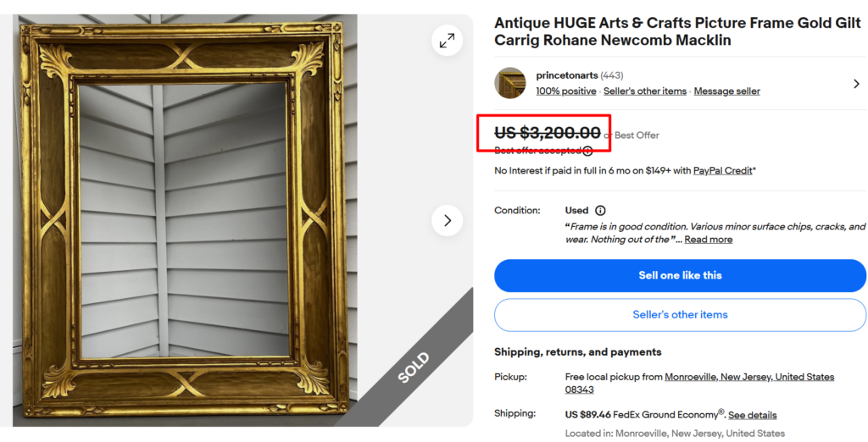Click the Sell one like this button
The width and height of the screenshot is (868, 442).
(680, 275)
